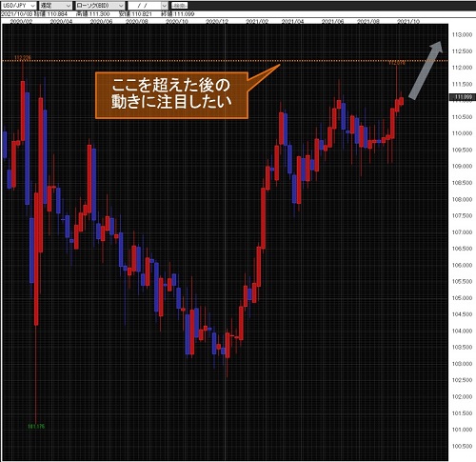Click the small button right of date field
The width and height of the screenshot is (476, 462).
click(x=179, y=6)
